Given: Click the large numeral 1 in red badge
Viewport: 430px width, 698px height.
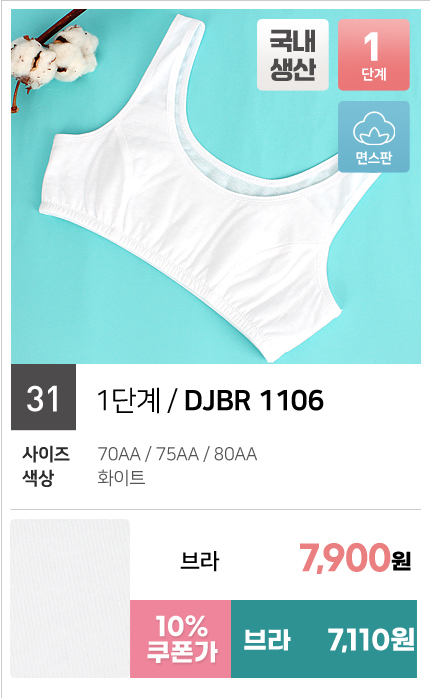Looking at the screenshot, I should point(371,47).
